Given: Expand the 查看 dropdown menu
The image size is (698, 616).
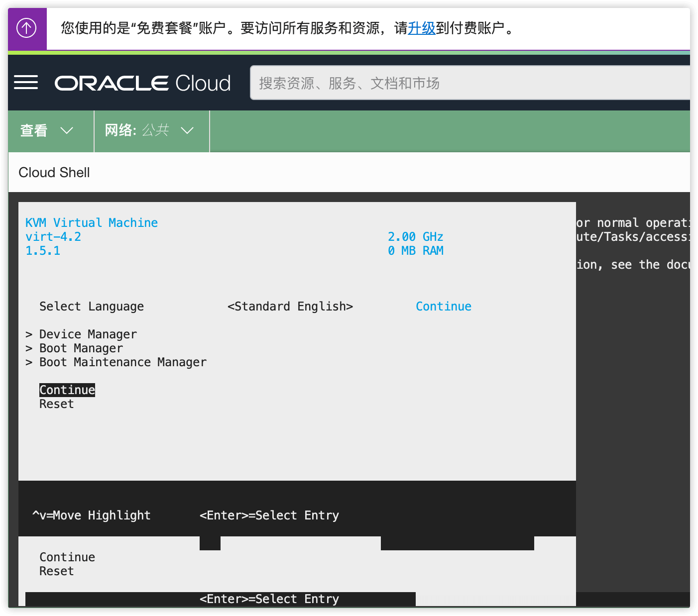Looking at the screenshot, I should pyautogui.click(x=47, y=131).
